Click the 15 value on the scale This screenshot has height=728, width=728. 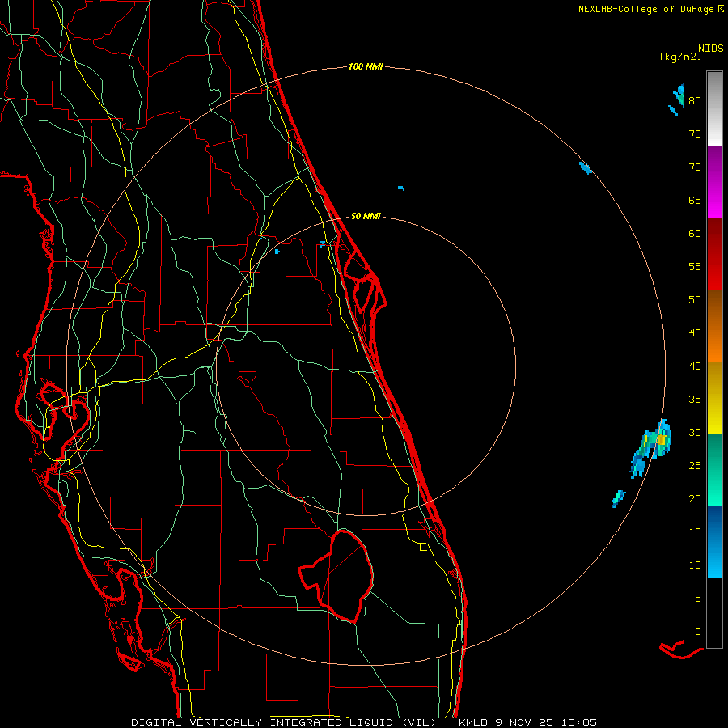695,532
